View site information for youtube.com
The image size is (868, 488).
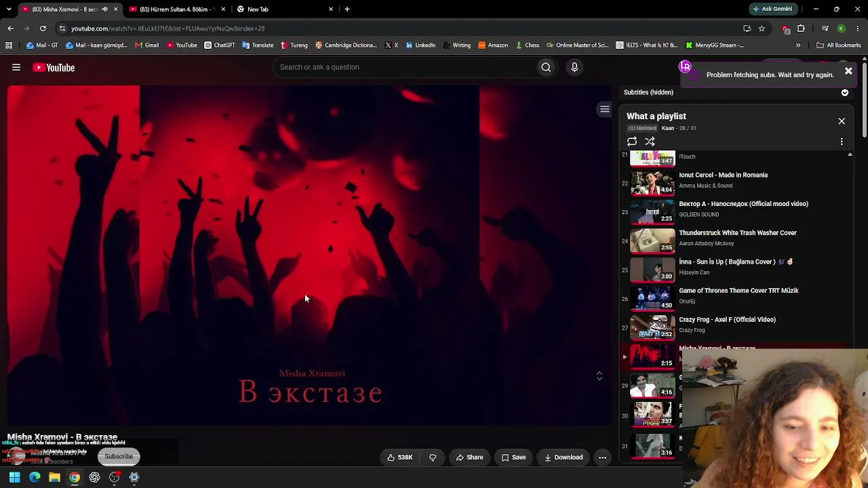[x=62, y=28]
